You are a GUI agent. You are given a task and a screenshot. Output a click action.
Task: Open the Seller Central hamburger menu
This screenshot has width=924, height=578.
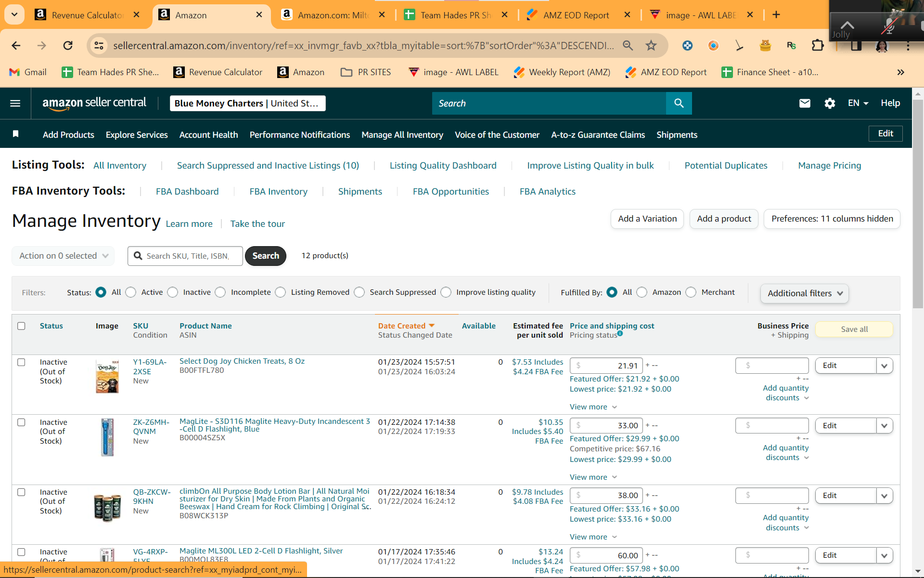pos(15,103)
